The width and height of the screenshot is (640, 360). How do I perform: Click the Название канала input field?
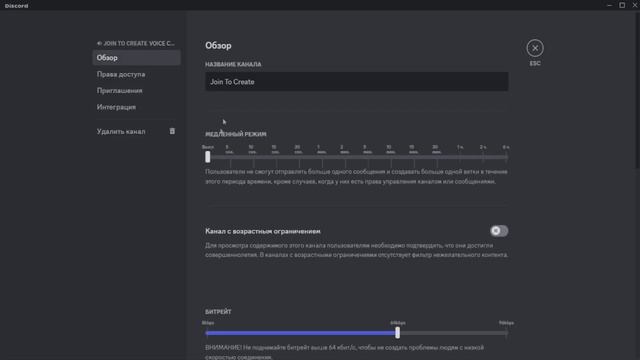click(x=356, y=82)
